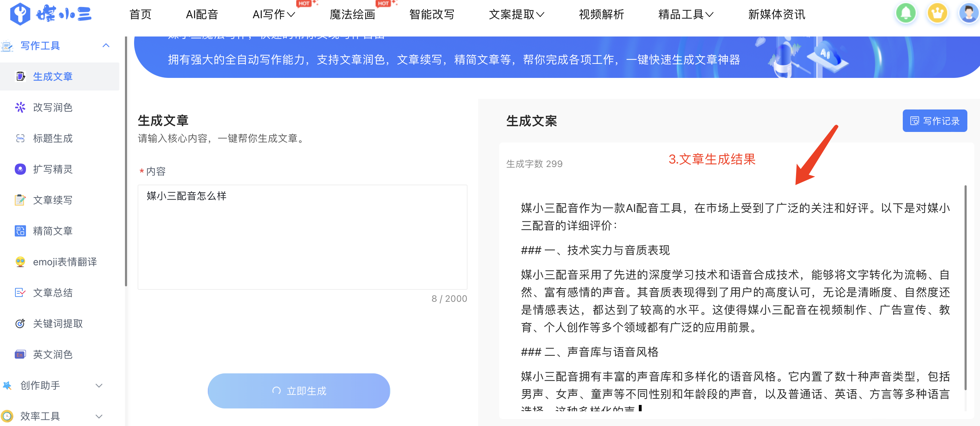Select 关键词提取 in sidebar
The image size is (980, 426).
coord(60,323)
